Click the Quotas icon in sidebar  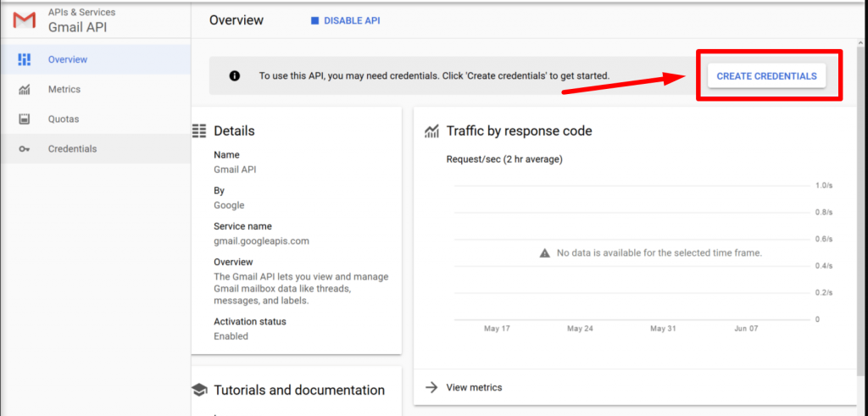[25, 119]
